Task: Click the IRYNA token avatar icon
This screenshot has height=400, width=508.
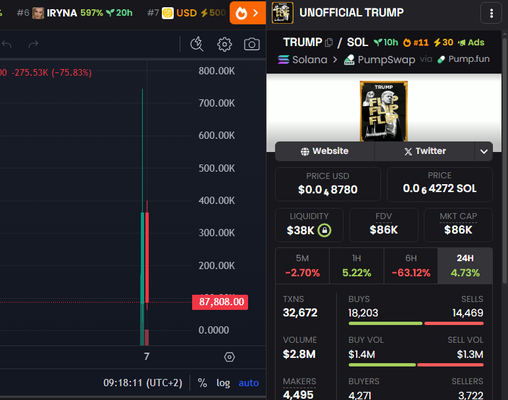Action: pos(38,13)
